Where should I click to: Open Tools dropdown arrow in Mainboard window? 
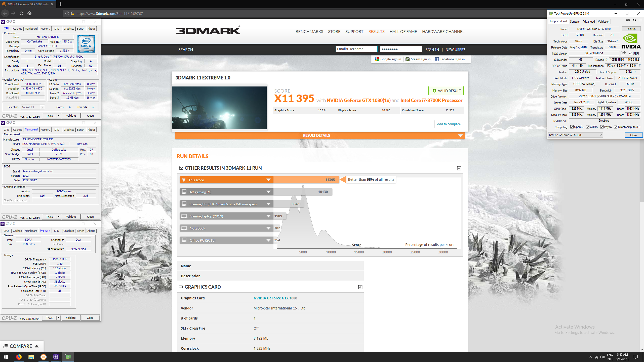click(59, 217)
